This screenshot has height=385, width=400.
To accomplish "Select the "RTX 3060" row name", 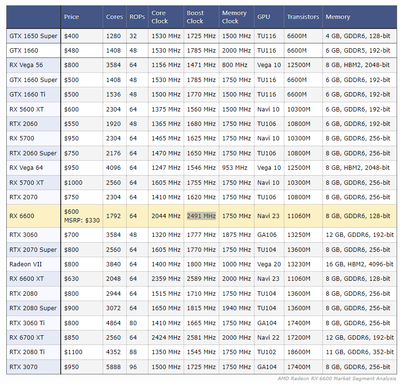I will pos(23,235).
